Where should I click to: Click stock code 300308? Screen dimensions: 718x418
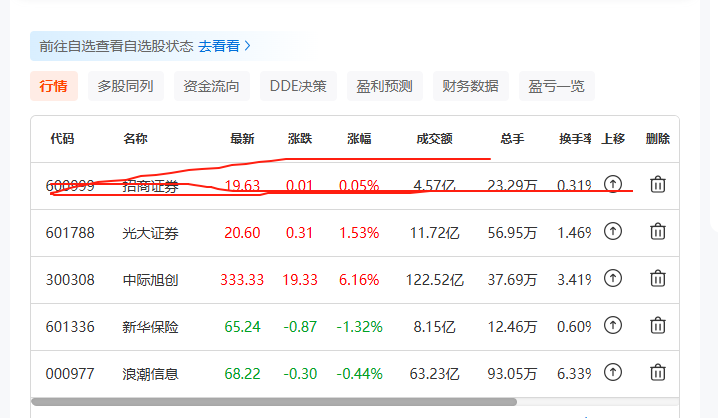70,280
